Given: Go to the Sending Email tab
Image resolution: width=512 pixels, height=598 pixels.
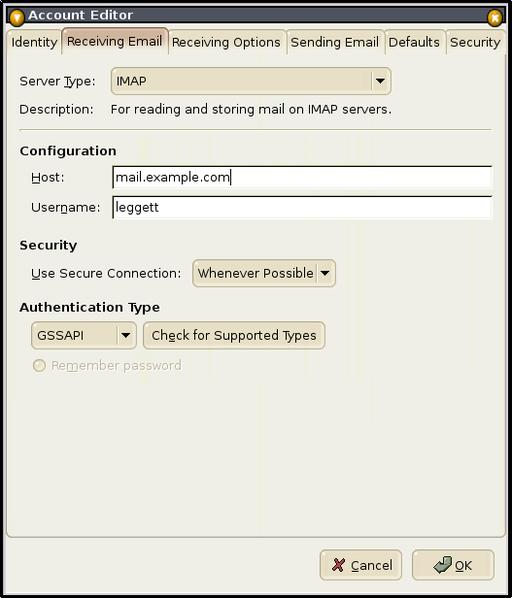Looking at the screenshot, I should pos(334,42).
